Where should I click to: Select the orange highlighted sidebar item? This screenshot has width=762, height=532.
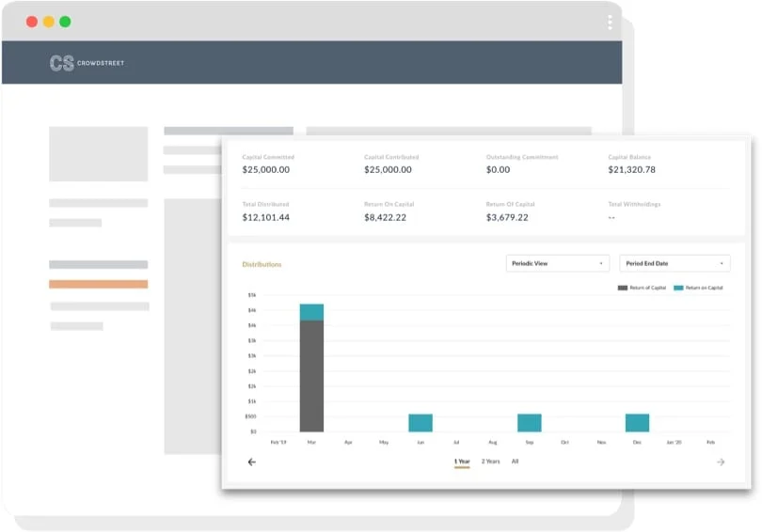tap(98, 284)
